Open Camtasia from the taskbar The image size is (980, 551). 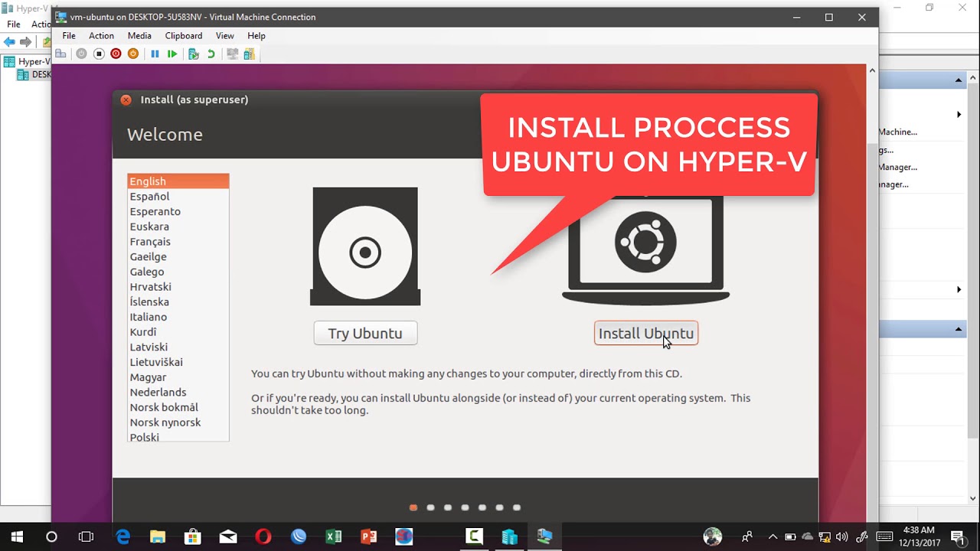tap(475, 536)
